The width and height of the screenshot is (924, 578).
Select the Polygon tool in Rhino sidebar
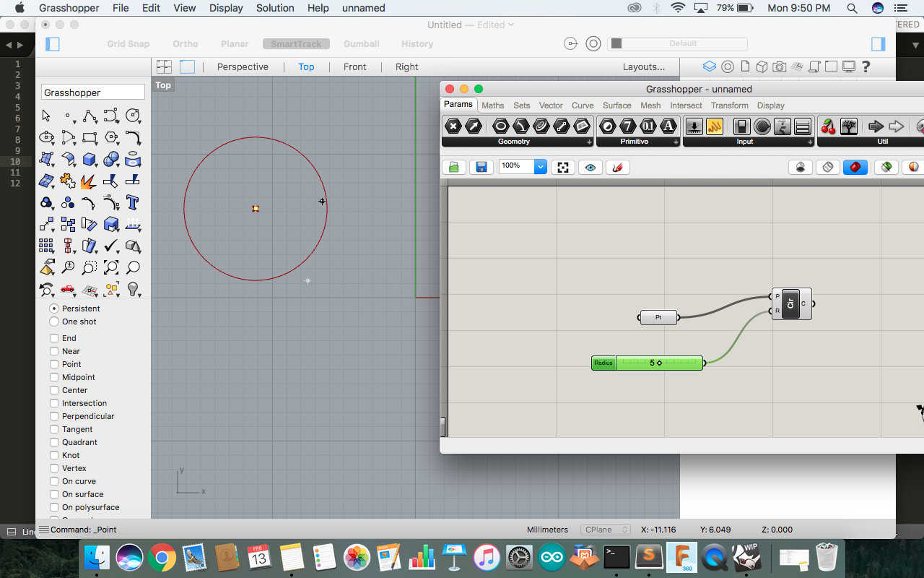(111, 137)
